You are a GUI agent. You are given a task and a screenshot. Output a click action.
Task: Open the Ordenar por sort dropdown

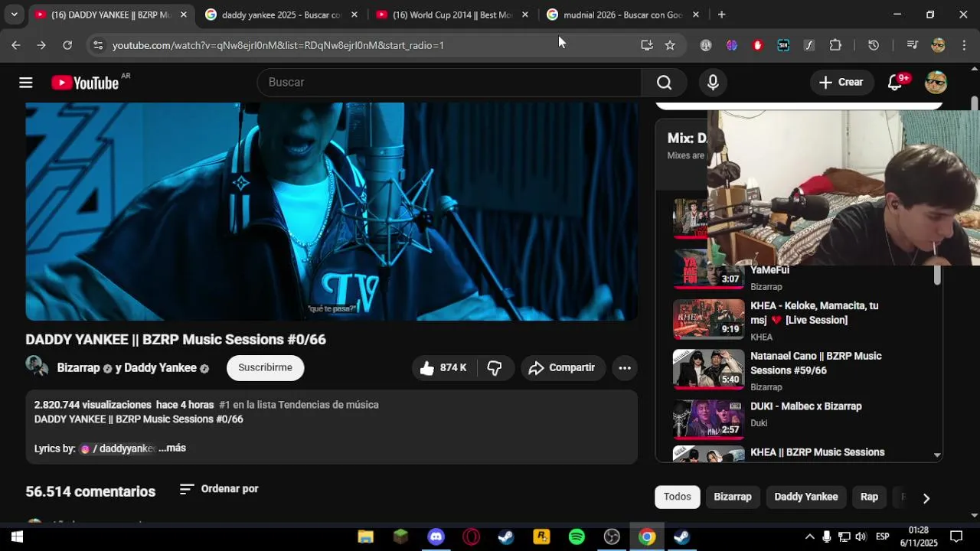(219, 489)
